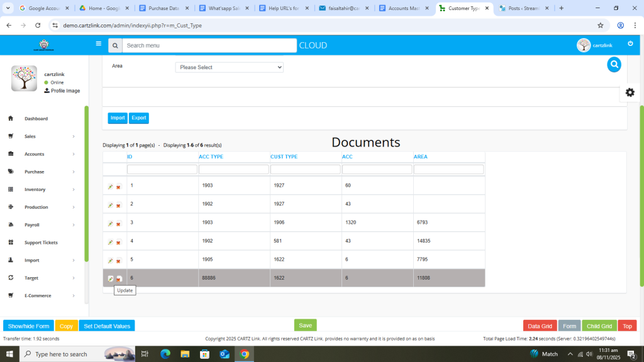
Task: Click the green Save button
Action: [305, 326]
